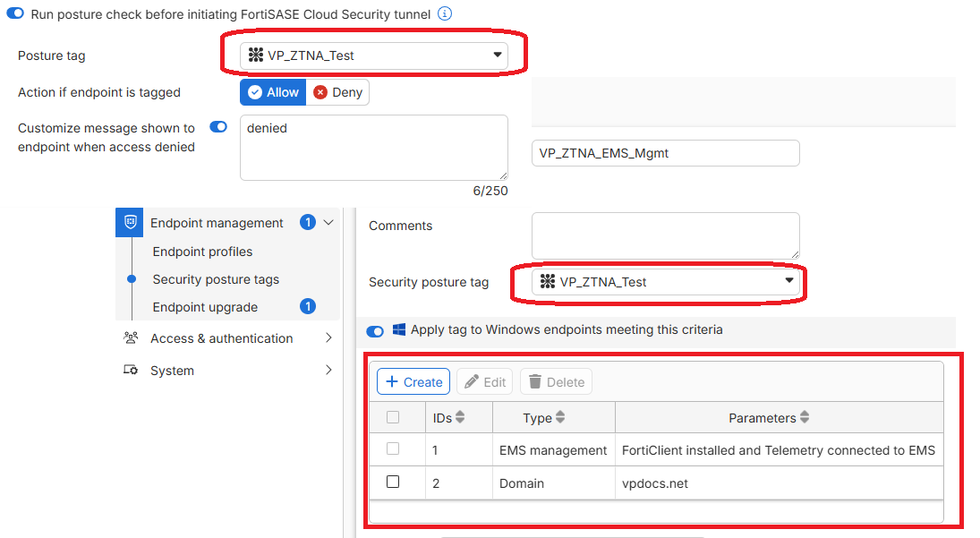Viewport: 980px width, 538px height.
Task: Open Security posture tags page
Action: [x=216, y=279]
